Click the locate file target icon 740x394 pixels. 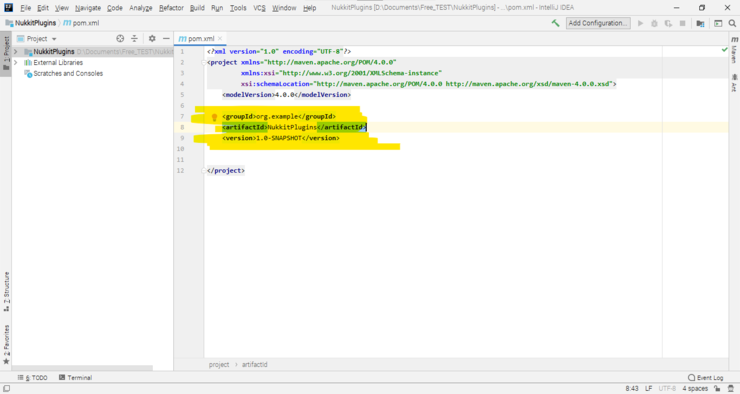(120, 39)
